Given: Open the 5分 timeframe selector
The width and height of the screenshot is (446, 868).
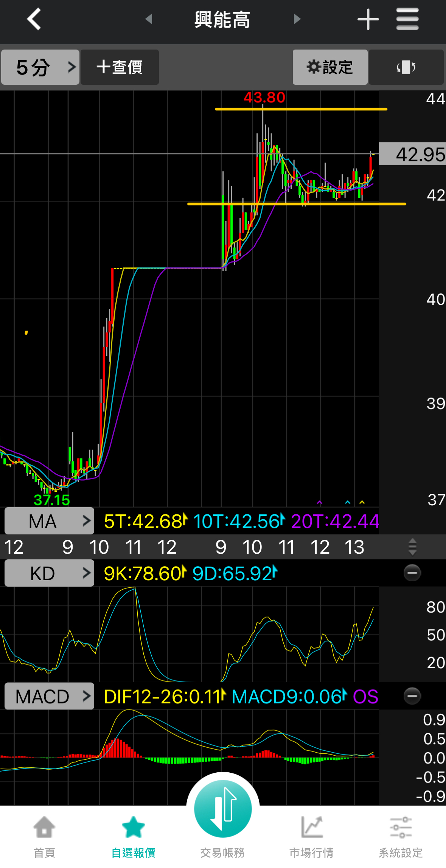Looking at the screenshot, I should 40,67.
